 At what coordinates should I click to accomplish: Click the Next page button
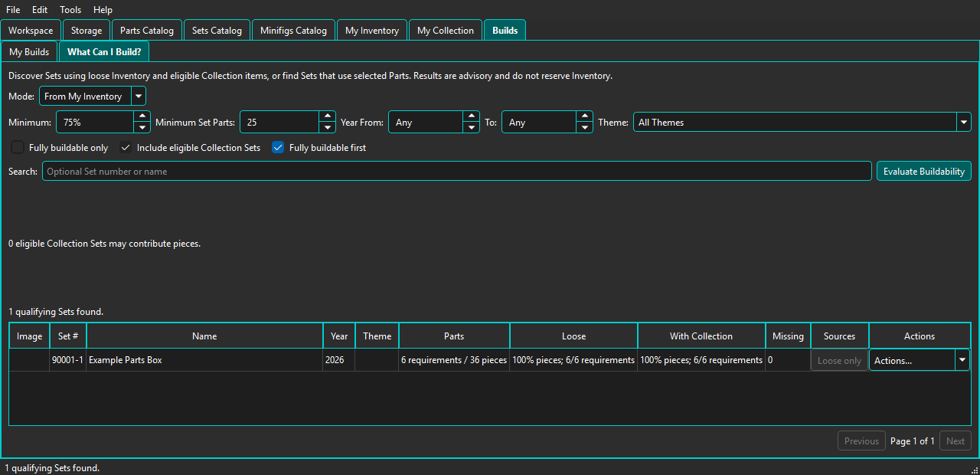(x=955, y=441)
